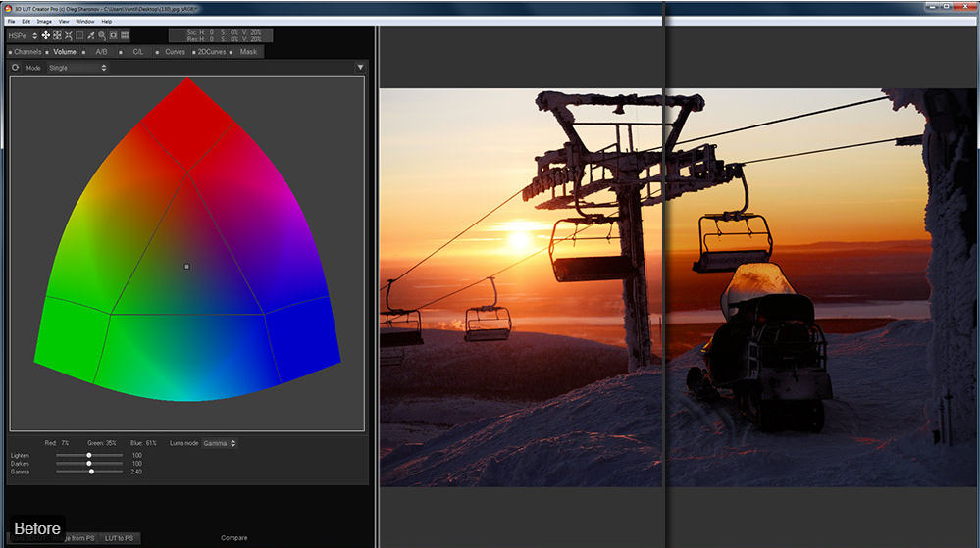This screenshot has height=548, width=980.
Task: Switch to the C/L tab
Action: click(x=138, y=52)
